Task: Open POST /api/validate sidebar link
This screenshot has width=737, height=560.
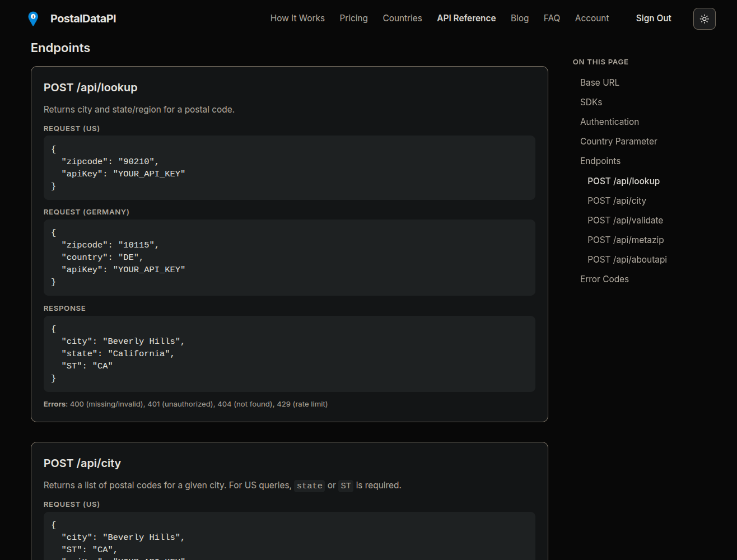Action: tap(625, 220)
